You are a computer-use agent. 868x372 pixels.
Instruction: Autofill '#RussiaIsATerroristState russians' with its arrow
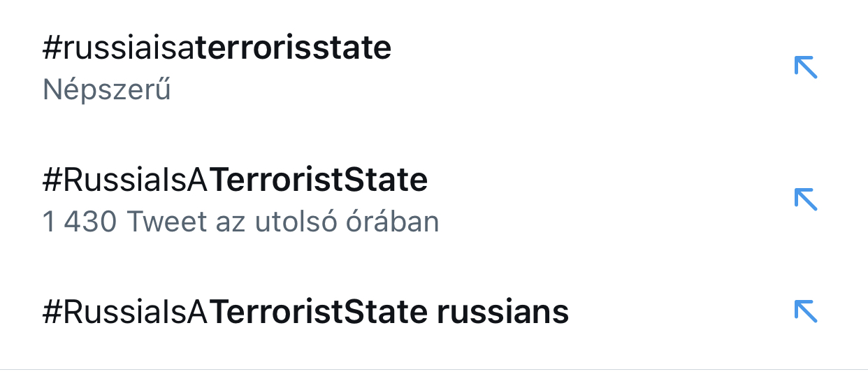click(x=806, y=312)
